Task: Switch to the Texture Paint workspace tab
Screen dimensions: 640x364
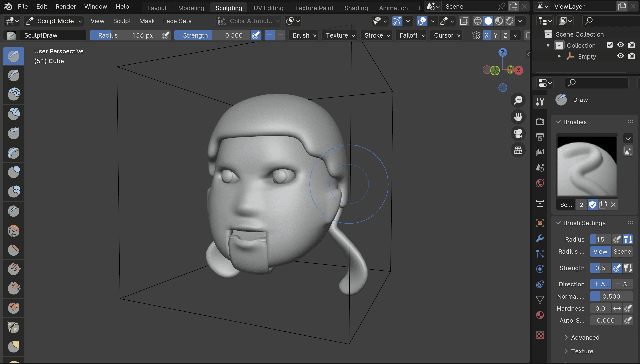Action: pos(314,8)
